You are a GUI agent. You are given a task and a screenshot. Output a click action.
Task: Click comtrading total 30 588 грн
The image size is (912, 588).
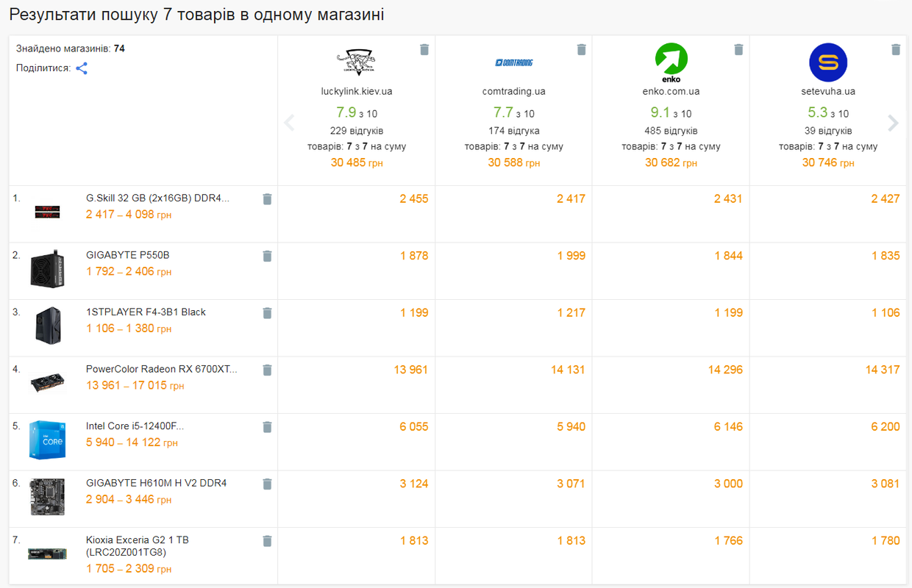tap(514, 162)
